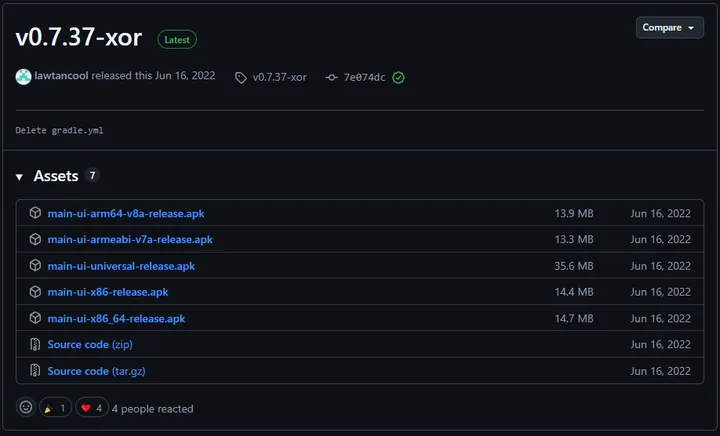Click the lawtancool avatar image

point(23,77)
